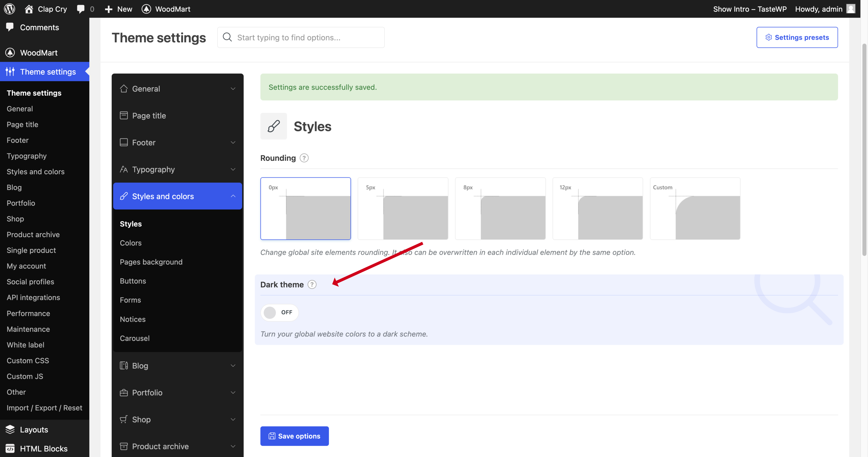Click the Typography letter icon
This screenshot has width=868, height=457.
point(124,169)
